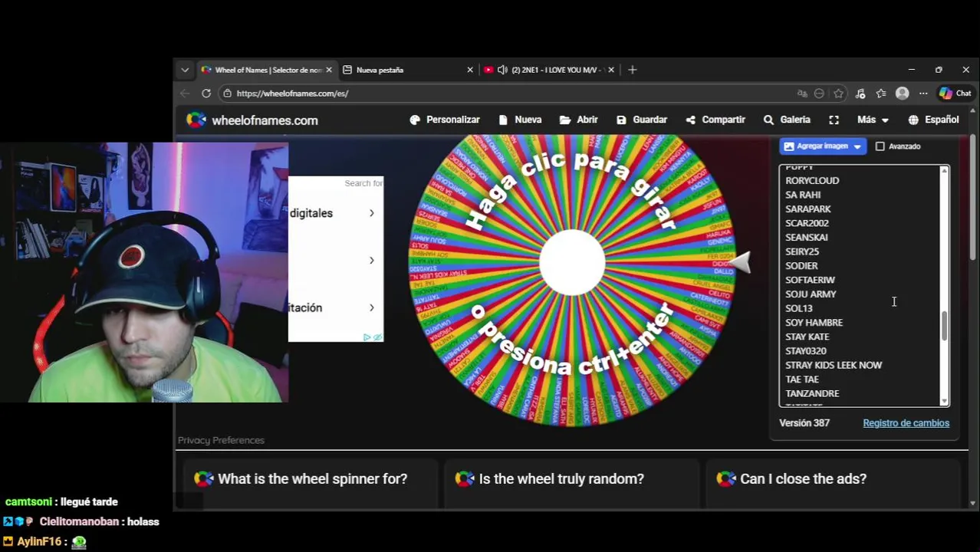
Task: Save the wheel with Guardar
Action: tap(642, 120)
